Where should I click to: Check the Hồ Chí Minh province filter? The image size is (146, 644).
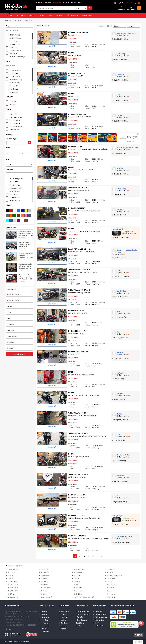click(x=7, y=179)
